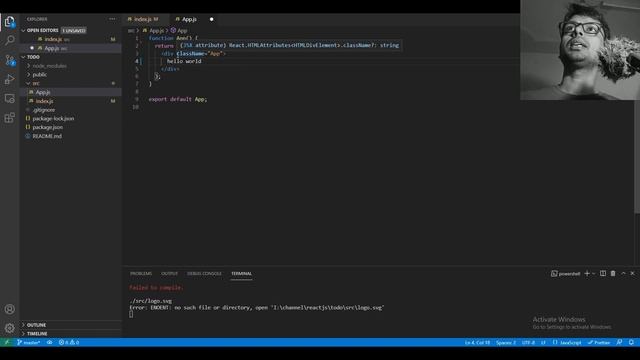Select the powershell terminal label
Screen dimensions: 640x360
click(565, 273)
